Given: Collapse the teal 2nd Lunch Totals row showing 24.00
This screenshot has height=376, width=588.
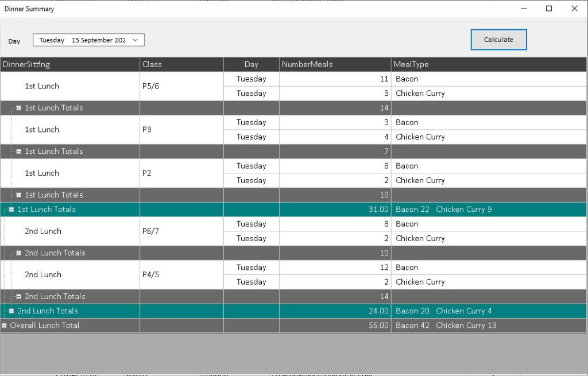Looking at the screenshot, I should point(11,311).
